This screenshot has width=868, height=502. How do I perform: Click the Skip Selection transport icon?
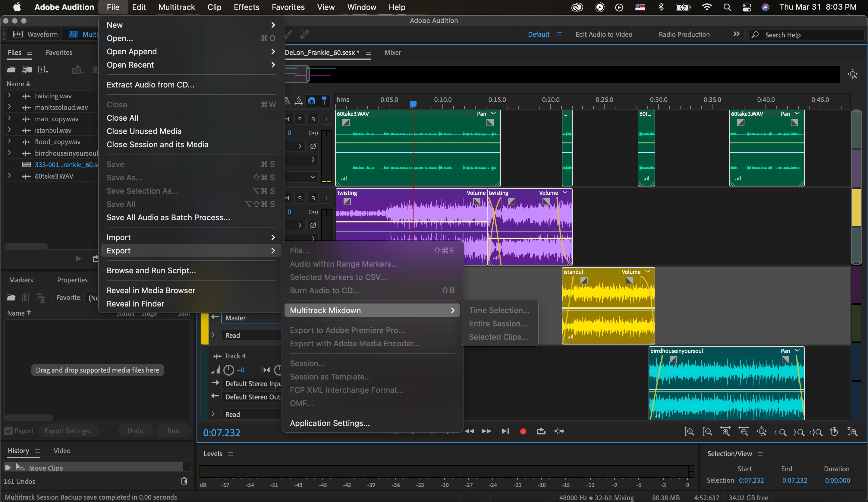pyautogui.click(x=559, y=431)
